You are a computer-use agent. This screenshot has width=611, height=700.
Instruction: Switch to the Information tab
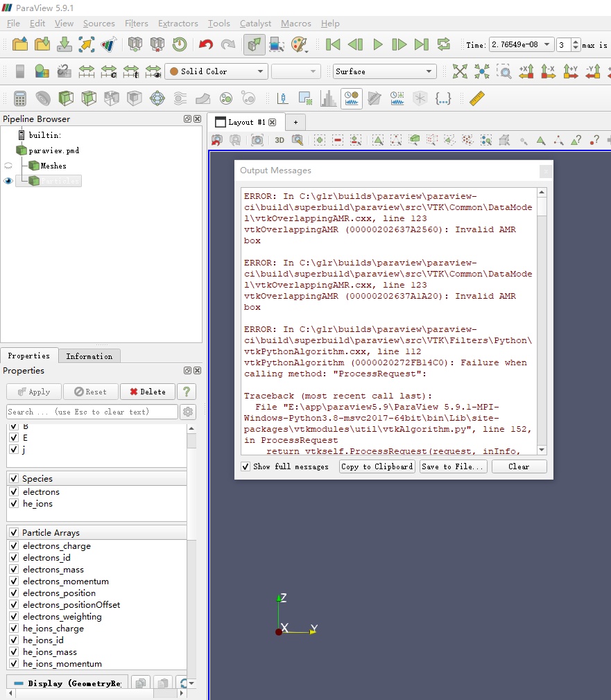[x=89, y=356]
